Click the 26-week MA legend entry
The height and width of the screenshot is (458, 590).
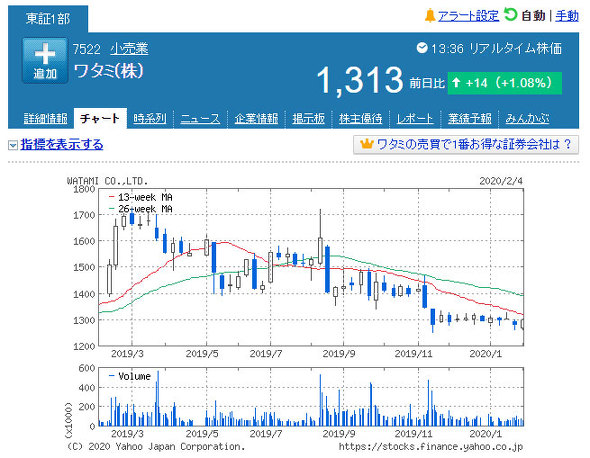pyautogui.click(x=140, y=209)
